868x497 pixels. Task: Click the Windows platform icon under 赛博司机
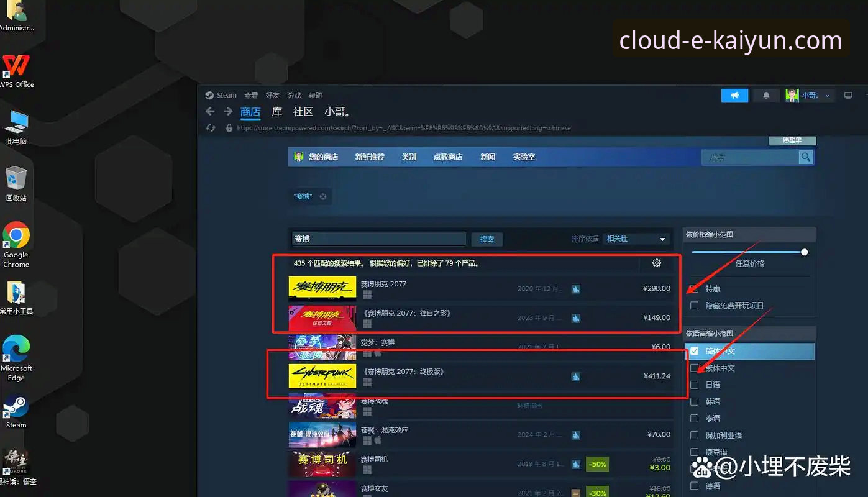[367, 470]
